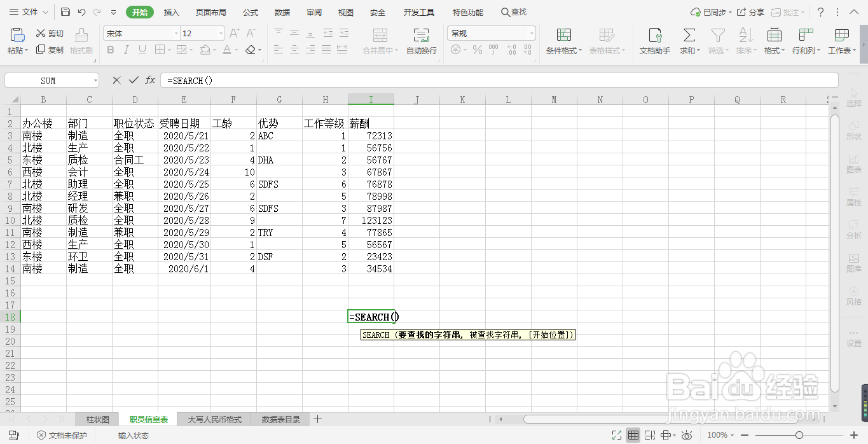Add a new sheet with the plus button

(x=318, y=419)
